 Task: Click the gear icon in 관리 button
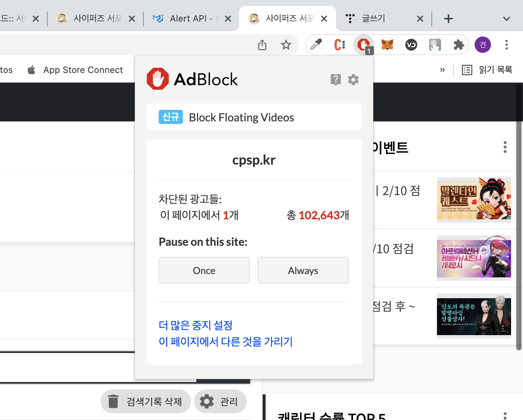207,401
